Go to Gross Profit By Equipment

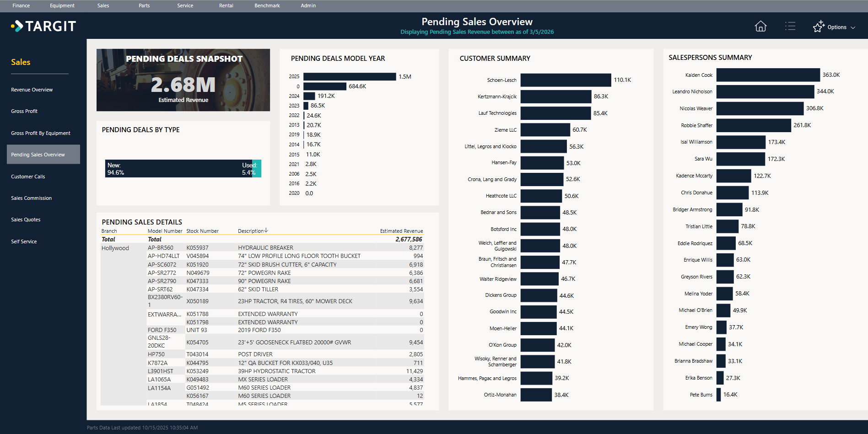[40, 133]
